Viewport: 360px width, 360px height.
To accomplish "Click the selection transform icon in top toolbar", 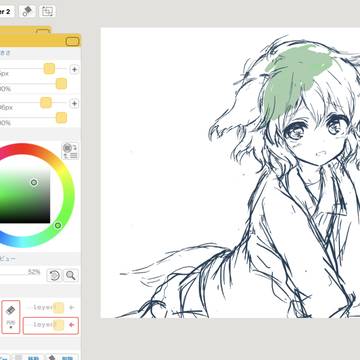I will [x=47, y=11].
